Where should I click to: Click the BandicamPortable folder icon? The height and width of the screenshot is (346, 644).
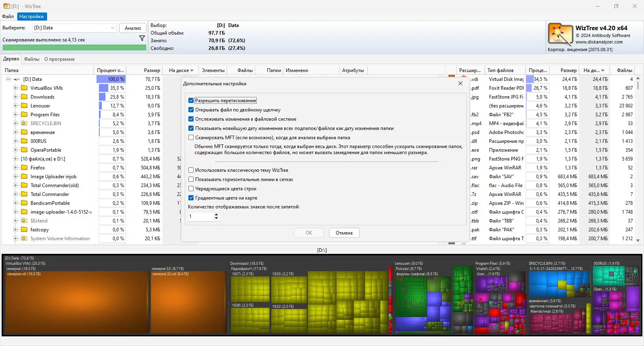pyautogui.click(x=24, y=203)
